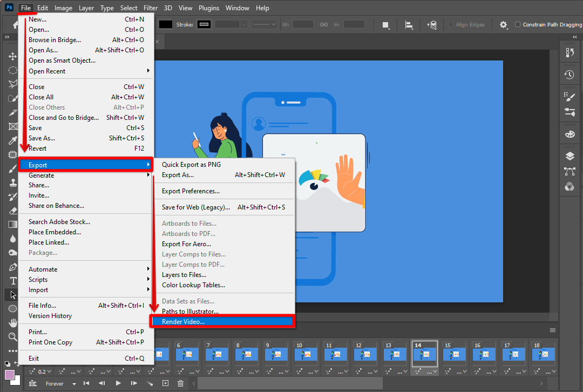Select the Type tool
This screenshot has height=392, width=583.
(13, 281)
